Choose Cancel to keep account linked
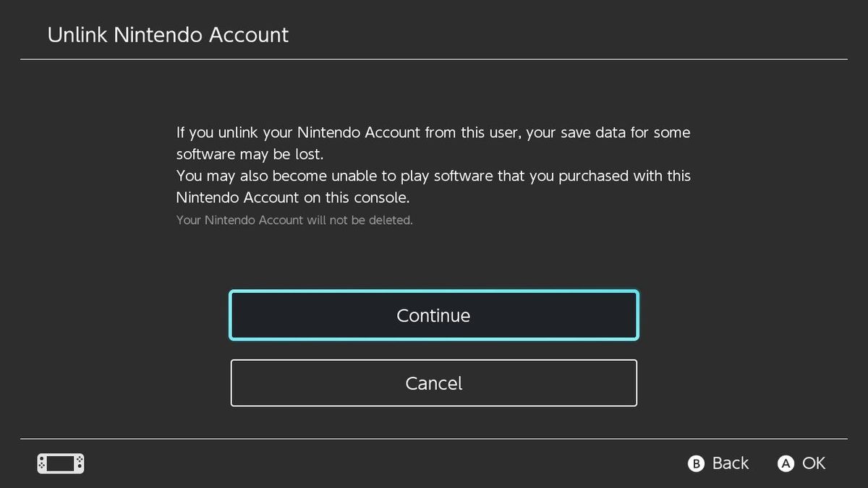This screenshot has height=488, width=868. pos(433,383)
